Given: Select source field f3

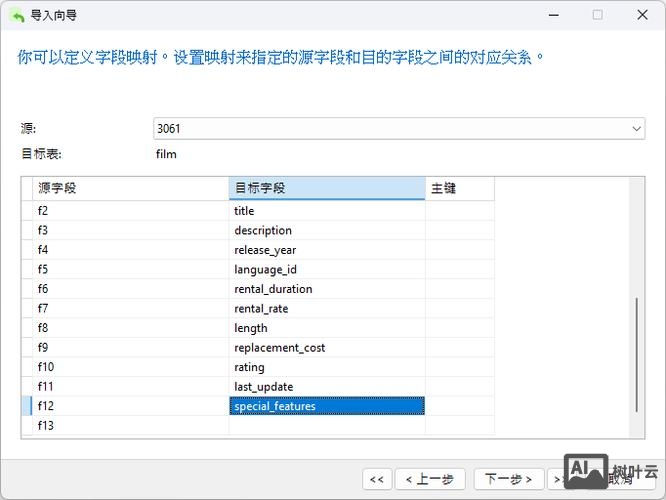Looking at the screenshot, I should [130, 230].
